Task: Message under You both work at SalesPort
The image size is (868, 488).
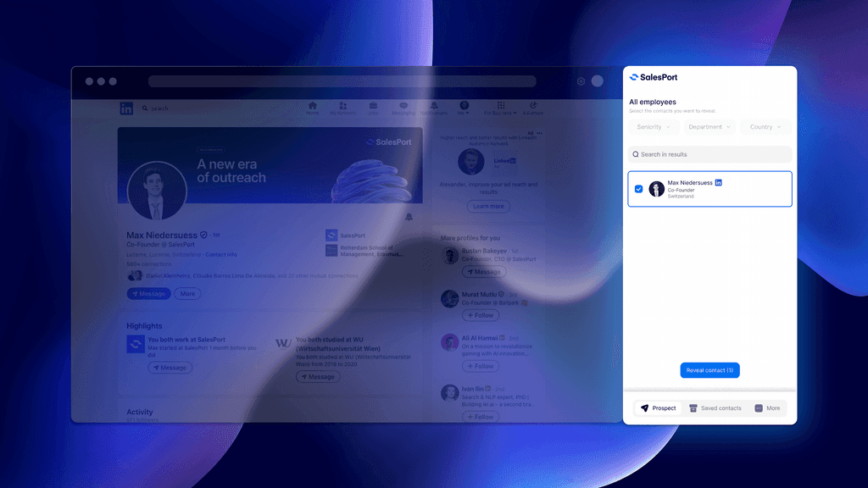Action: [x=170, y=368]
